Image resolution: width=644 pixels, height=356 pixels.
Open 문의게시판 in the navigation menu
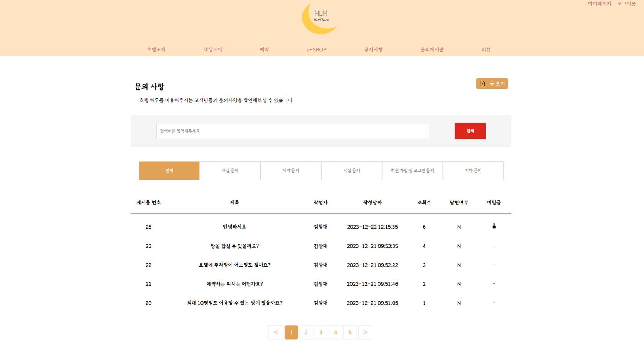[432, 49]
